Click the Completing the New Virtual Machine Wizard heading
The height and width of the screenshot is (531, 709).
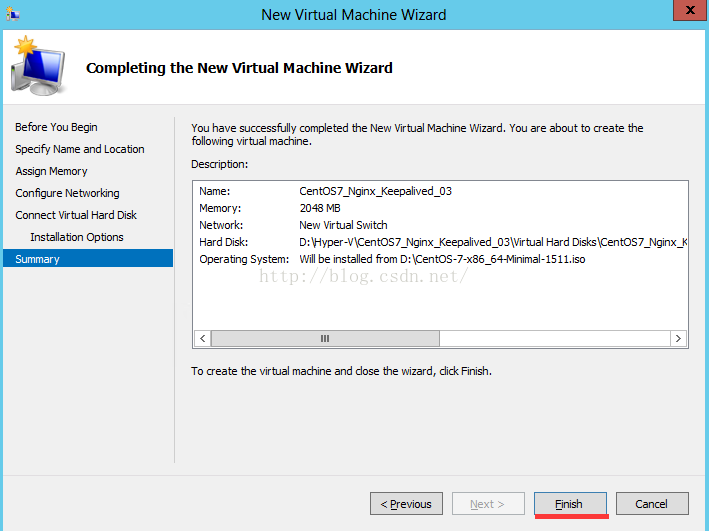239,68
